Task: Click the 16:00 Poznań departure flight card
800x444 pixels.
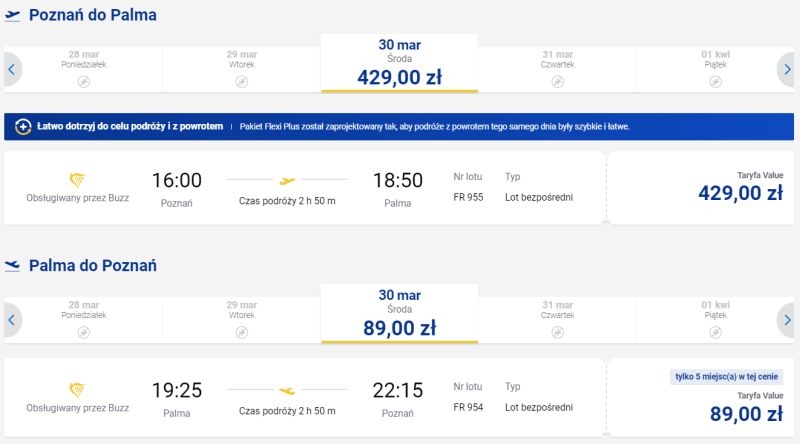Action: pyautogui.click(x=300, y=188)
